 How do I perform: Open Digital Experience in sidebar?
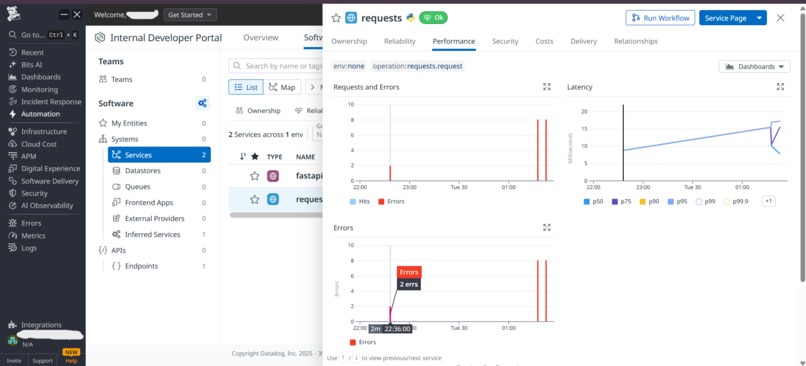(x=50, y=169)
